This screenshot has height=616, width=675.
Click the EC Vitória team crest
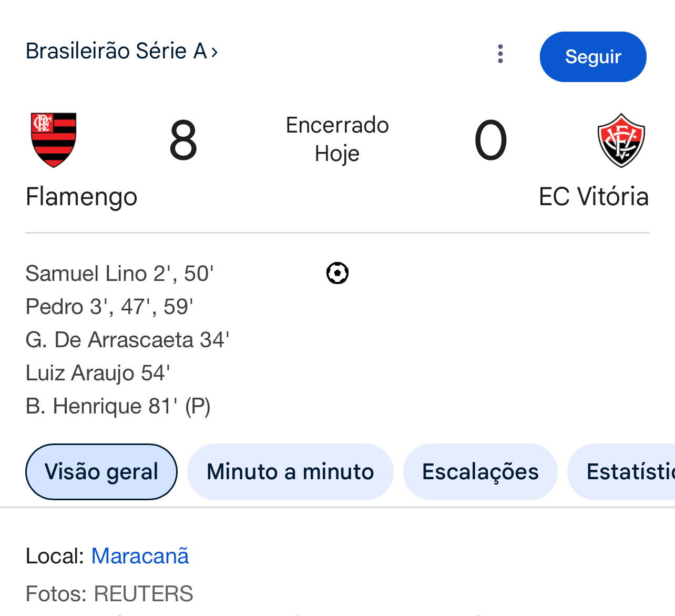pos(621,140)
